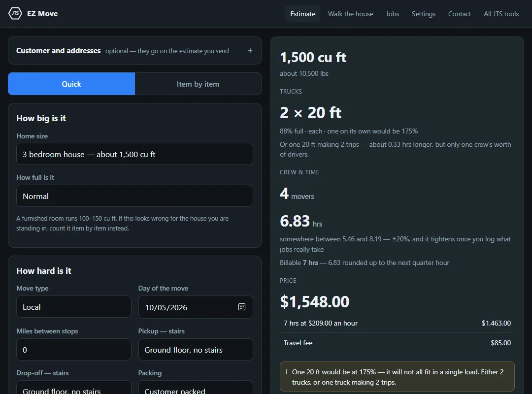The image size is (532, 394).
Task: Click the EZ Move brand title
Action: pos(42,14)
